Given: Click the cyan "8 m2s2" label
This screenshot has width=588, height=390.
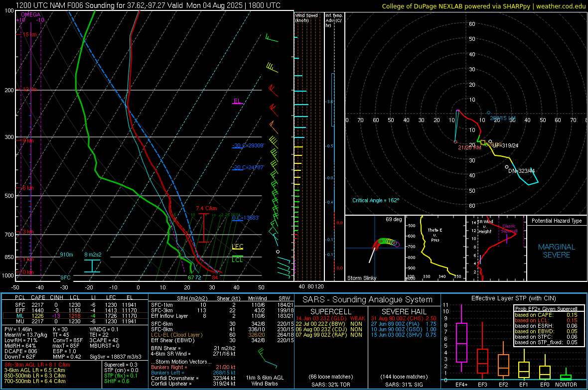Looking at the screenshot, I should 93,255.
